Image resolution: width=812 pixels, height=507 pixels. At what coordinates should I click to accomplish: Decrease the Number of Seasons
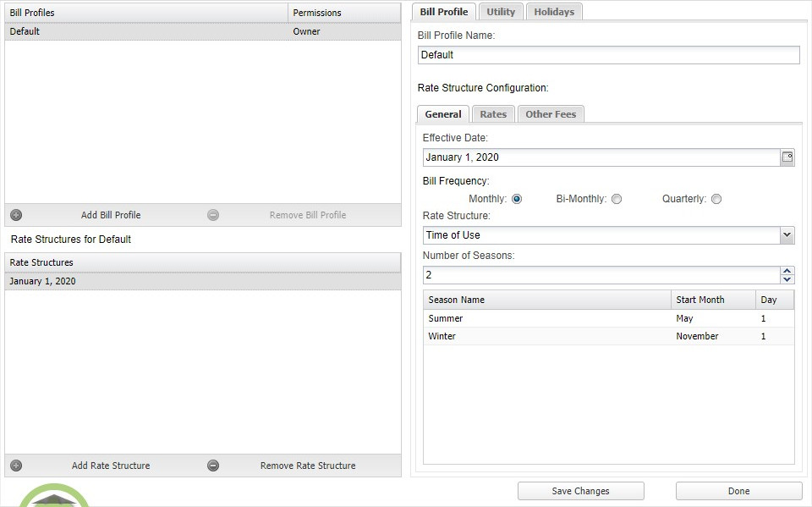coord(787,279)
